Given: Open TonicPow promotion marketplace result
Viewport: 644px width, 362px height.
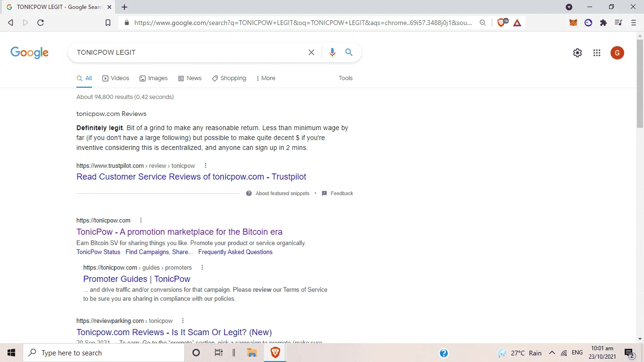Looking at the screenshot, I should pyautogui.click(x=180, y=232).
